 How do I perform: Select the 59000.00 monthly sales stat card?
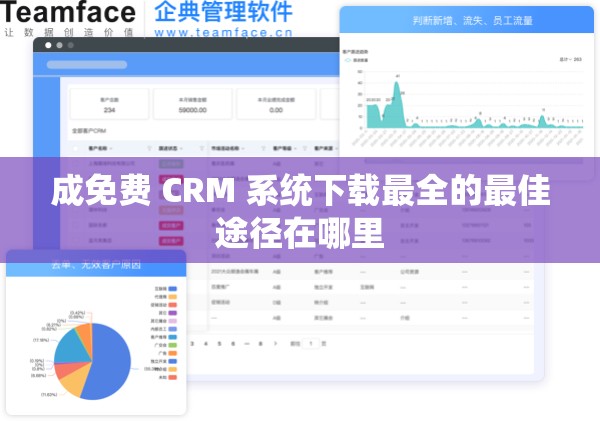tap(192, 104)
